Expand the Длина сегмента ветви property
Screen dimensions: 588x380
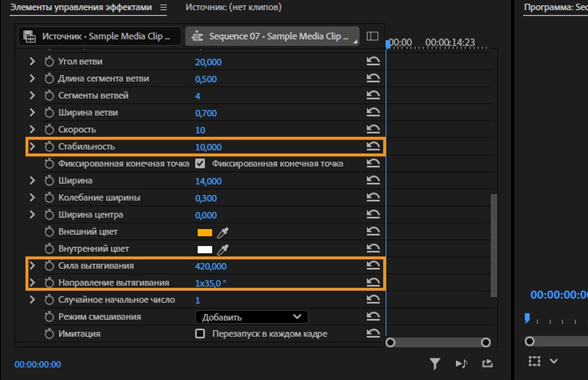[32, 78]
